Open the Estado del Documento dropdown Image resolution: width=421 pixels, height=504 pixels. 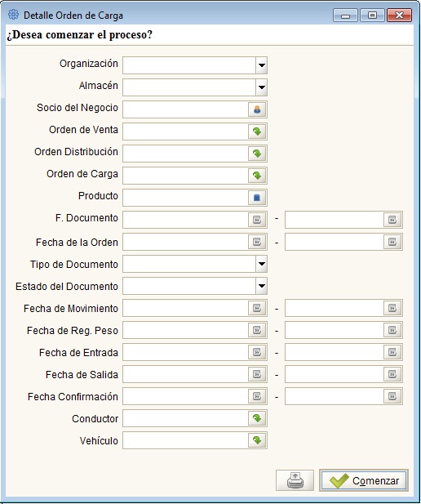(x=262, y=286)
